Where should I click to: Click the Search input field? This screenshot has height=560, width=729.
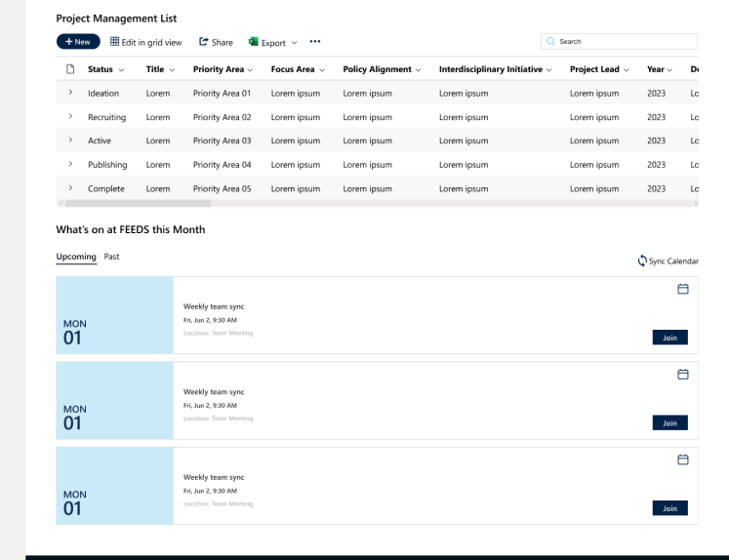coord(625,42)
